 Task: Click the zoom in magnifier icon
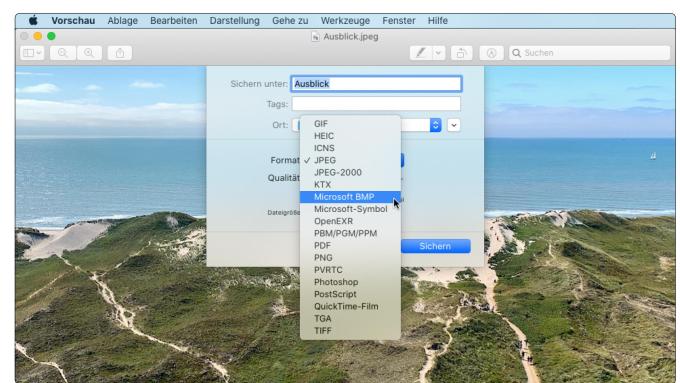(89, 53)
